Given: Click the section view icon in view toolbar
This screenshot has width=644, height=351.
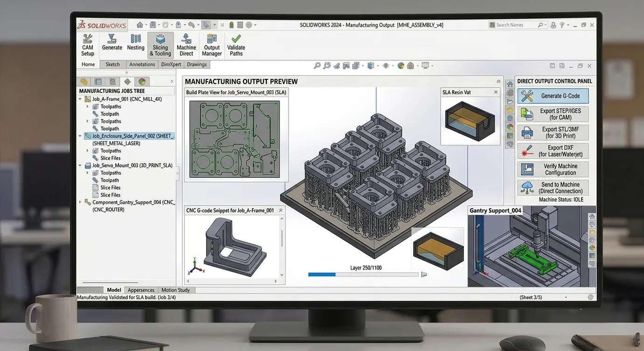Looking at the screenshot, I should tap(346, 66).
